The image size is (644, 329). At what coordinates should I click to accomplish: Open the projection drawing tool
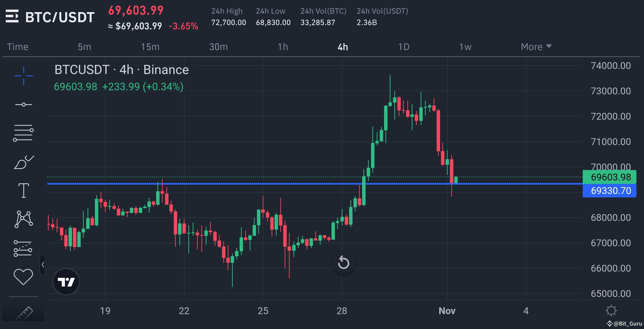[24, 249]
